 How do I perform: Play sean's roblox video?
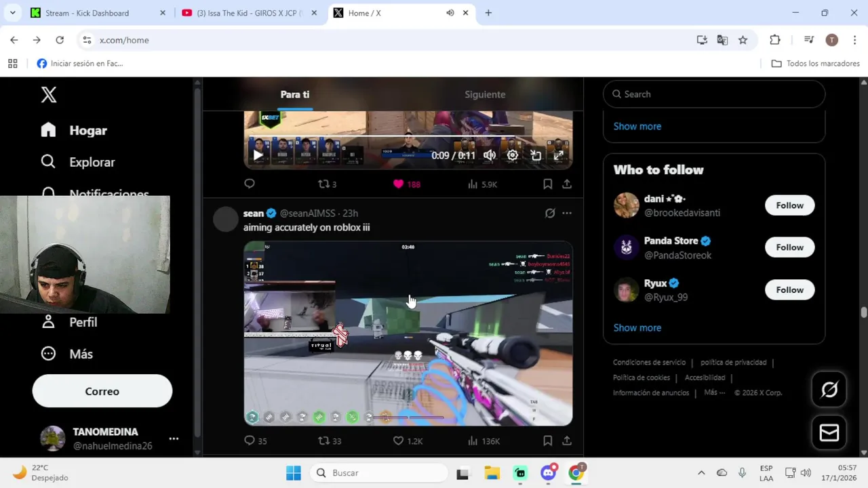coord(408,333)
